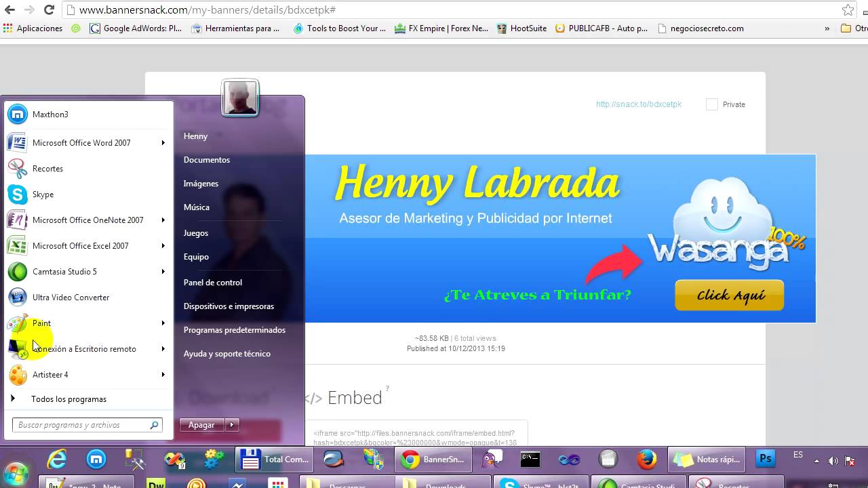
Task: Click the Henny Labrada banner image
Action: (x=560, y=239)
